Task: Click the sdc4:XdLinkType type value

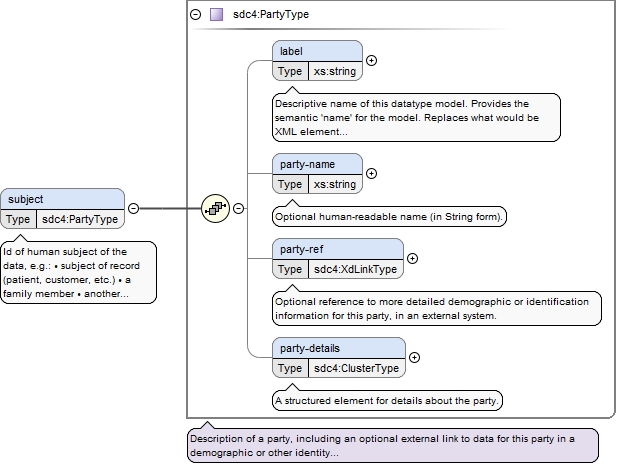Action: (x=356, y=269)
